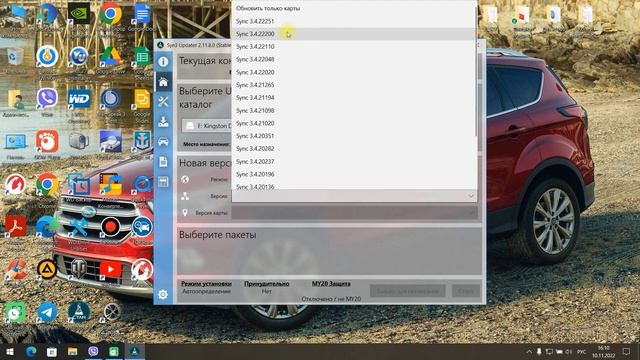Collapse the Версия combo box arrow
This screenshot has width=640, height=360.
[x=471, y=196]
